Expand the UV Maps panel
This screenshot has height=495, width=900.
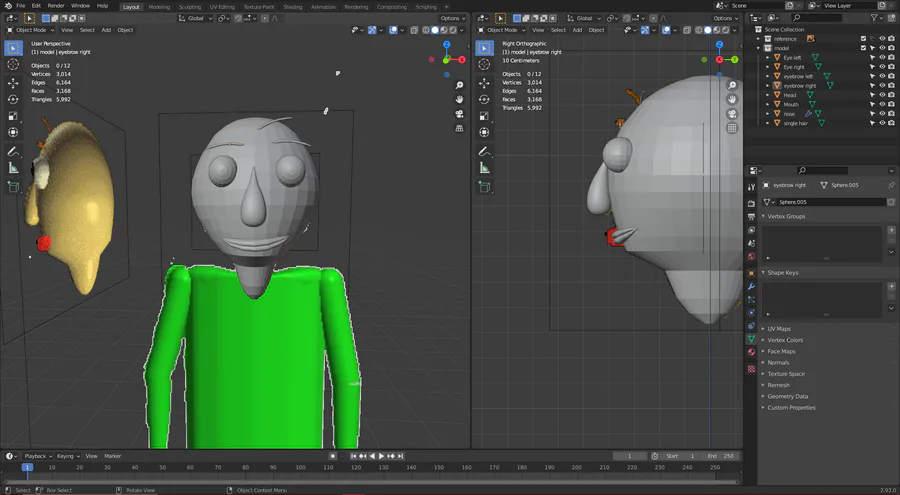(x=780, y=329)
